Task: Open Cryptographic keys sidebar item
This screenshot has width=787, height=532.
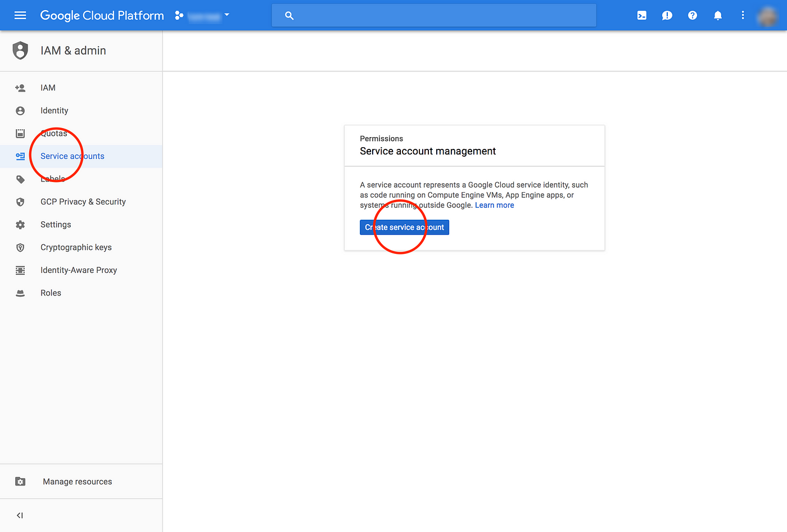Action: pos(81,247)
